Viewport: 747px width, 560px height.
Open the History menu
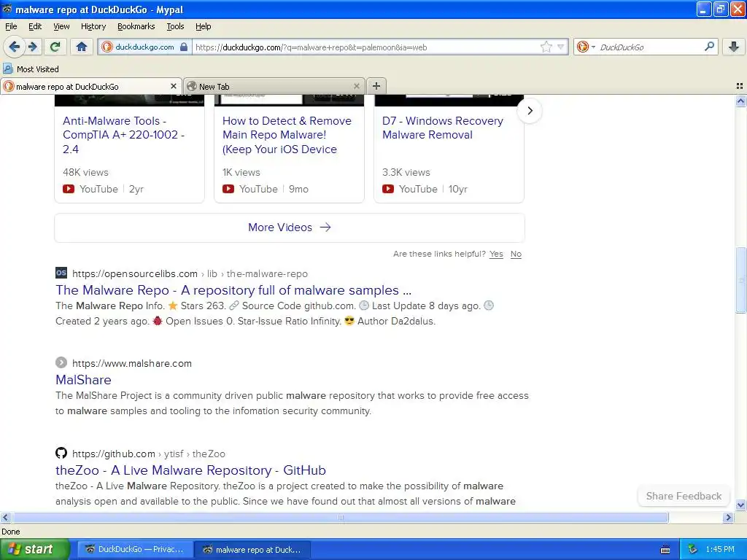[x=93, y=26]
